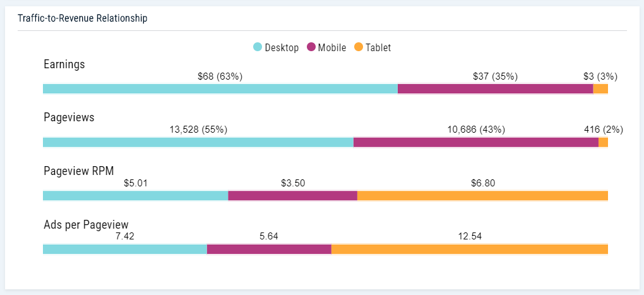Image resolution: width=644 pixels, height=295 pixels.
Task: Select the Mobile Earnings bar segment
Action: tap(495, 89)
